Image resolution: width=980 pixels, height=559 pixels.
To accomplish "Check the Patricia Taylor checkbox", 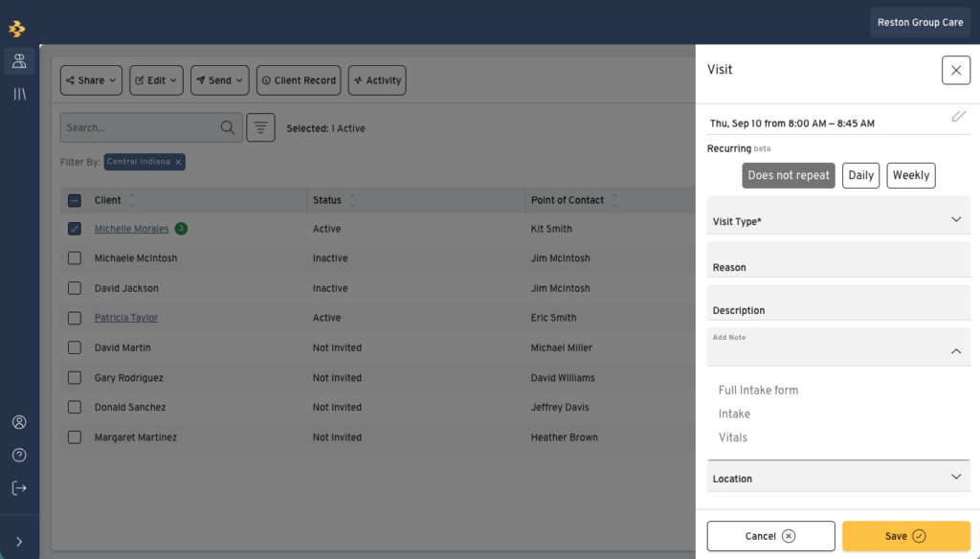I will [75, 318].
